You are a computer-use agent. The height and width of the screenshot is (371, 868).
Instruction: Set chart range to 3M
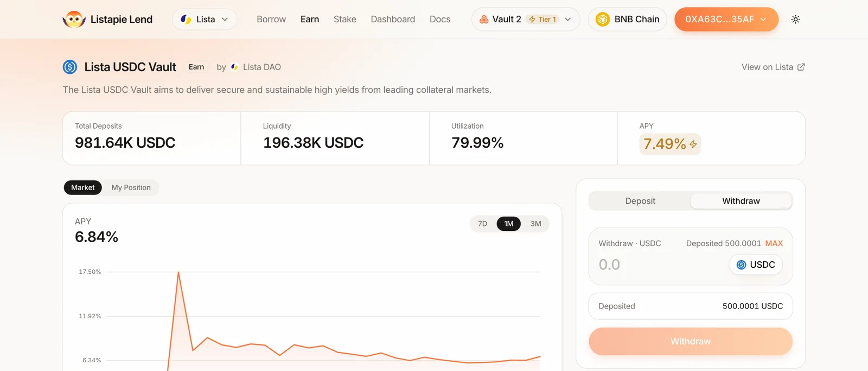coord(536,224)
